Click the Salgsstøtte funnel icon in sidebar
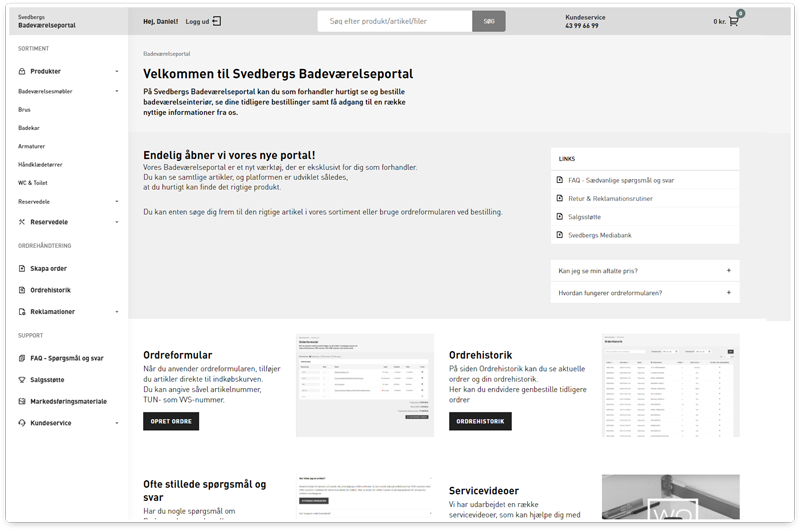This screenshot has height=530, width=800. (21, 380)
